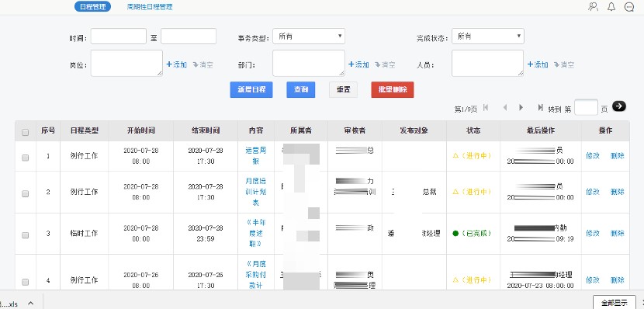Expand the 完成状态 dropdown
This screenshot has width=644, height=309.
[488, 36]
